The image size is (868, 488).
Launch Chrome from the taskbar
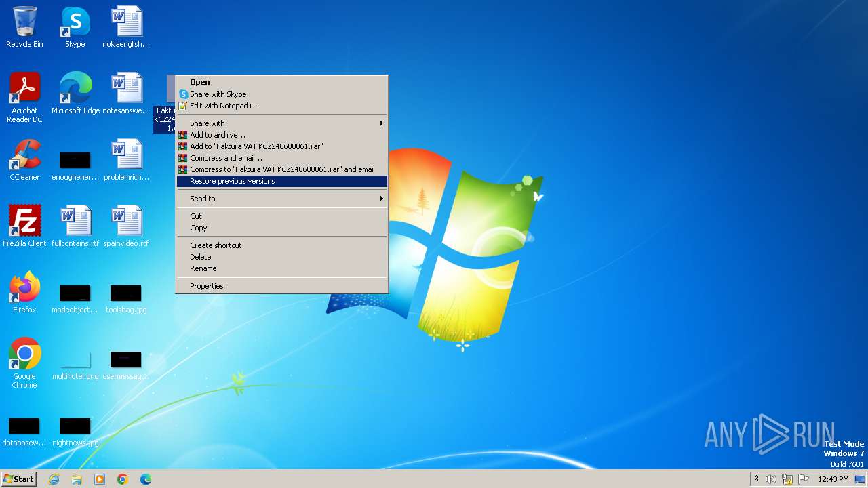(123, 479)
